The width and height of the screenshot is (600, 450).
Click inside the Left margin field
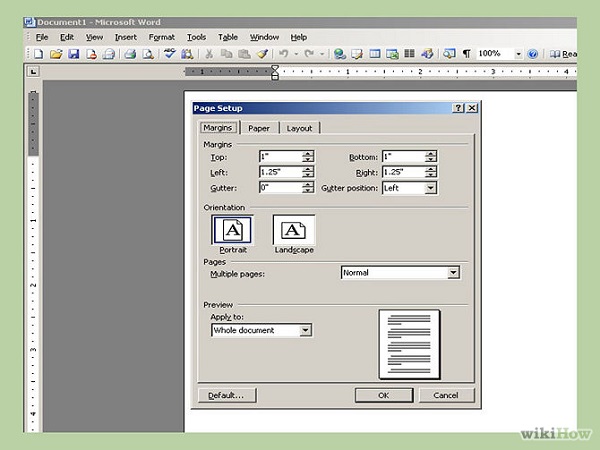[x=281, y=172]
